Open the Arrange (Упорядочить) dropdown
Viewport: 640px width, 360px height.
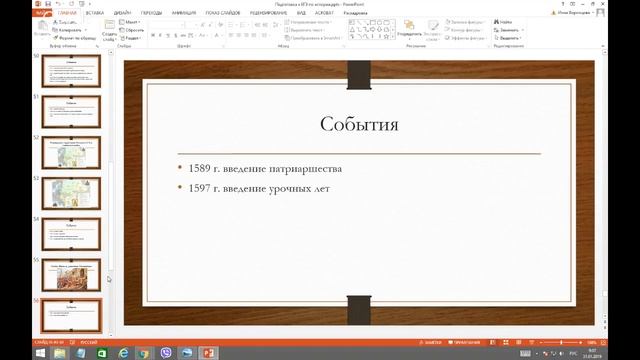click(x=409, y=30)
